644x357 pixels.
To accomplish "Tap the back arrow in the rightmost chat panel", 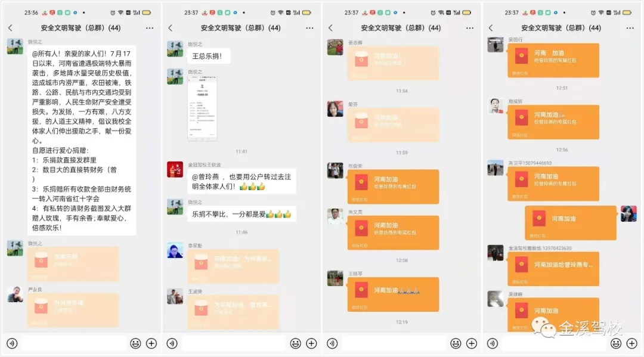I will (x=491, y=28).
